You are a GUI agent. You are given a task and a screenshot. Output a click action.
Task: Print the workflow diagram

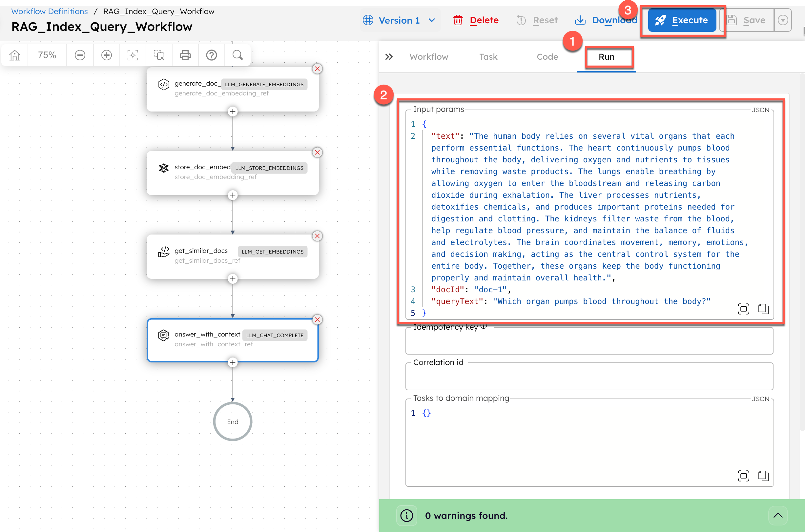tap(185, 55)
